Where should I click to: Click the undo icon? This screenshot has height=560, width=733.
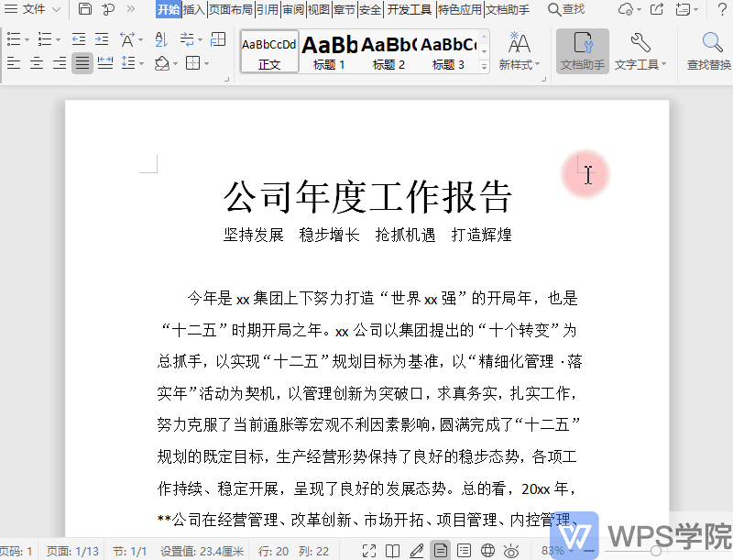coord(108,9)
